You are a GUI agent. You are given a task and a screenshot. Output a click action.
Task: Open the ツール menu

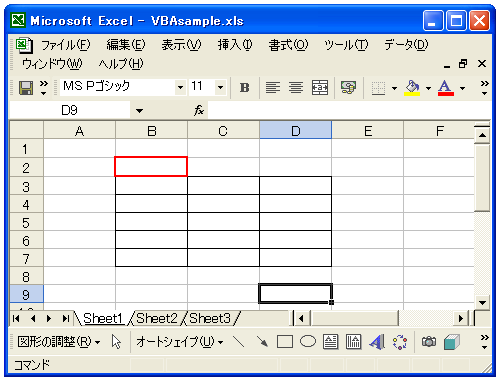(346, 45)
